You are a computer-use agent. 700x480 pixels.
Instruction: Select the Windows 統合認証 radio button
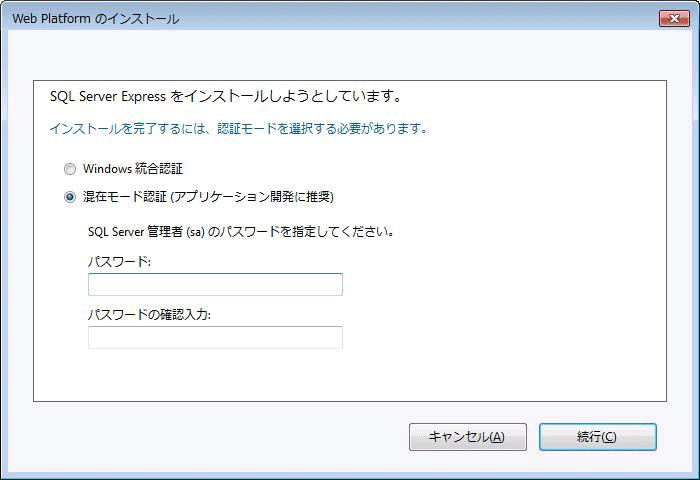[70, 169]
